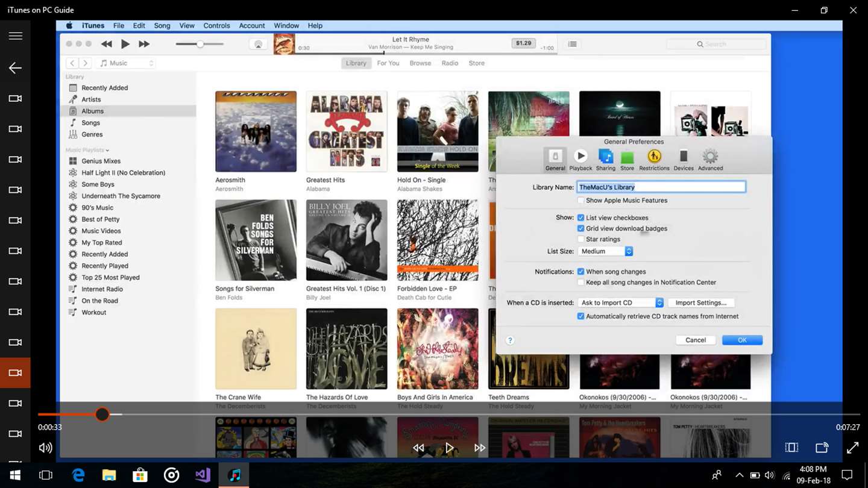This screenshot has width=868, height=488.
Task: Open the File menu
Action: [x=119, y=26]
